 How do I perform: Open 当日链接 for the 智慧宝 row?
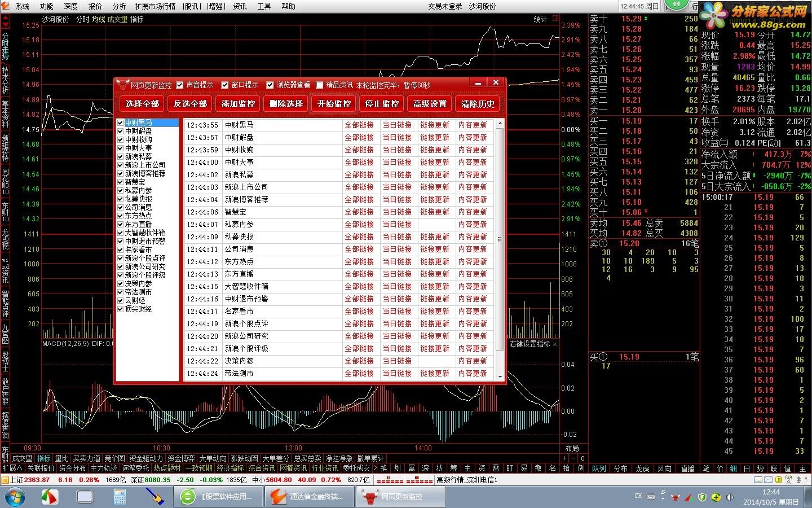tap(397, 212)
